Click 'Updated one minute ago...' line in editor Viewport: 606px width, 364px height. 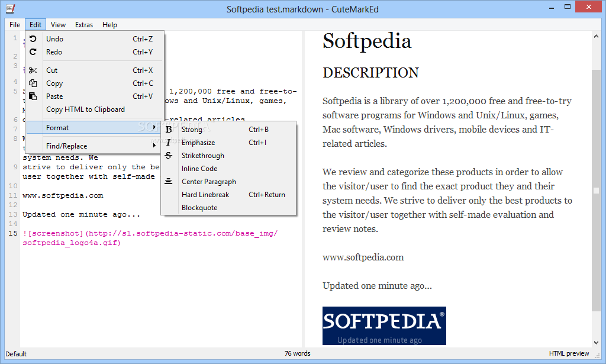(x=81, y=214)
